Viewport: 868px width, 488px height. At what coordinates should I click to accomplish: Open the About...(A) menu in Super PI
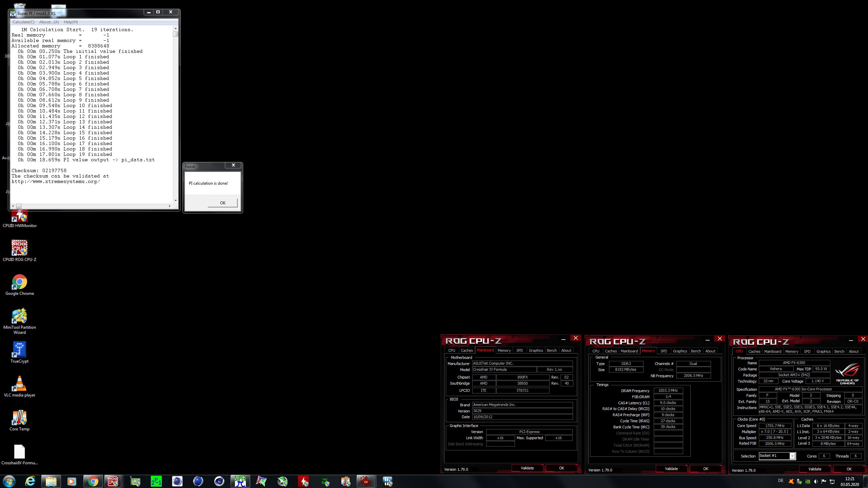pyautogui.click(x=49, y=22)
